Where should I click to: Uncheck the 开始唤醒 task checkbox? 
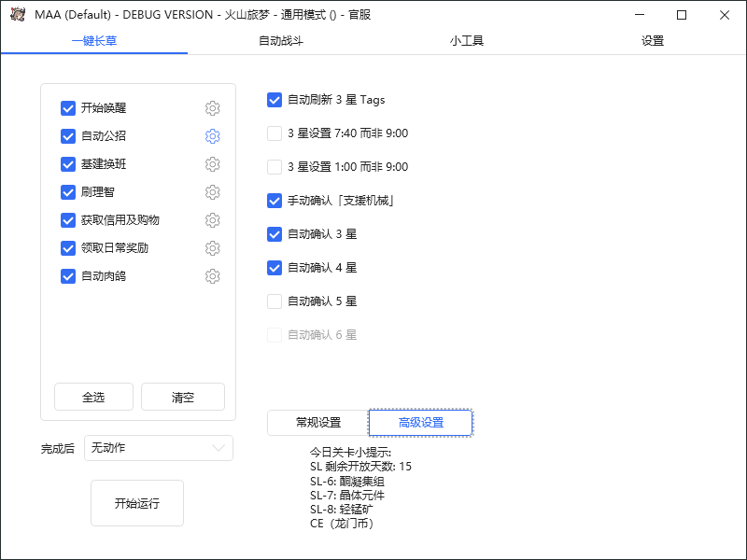67,108
